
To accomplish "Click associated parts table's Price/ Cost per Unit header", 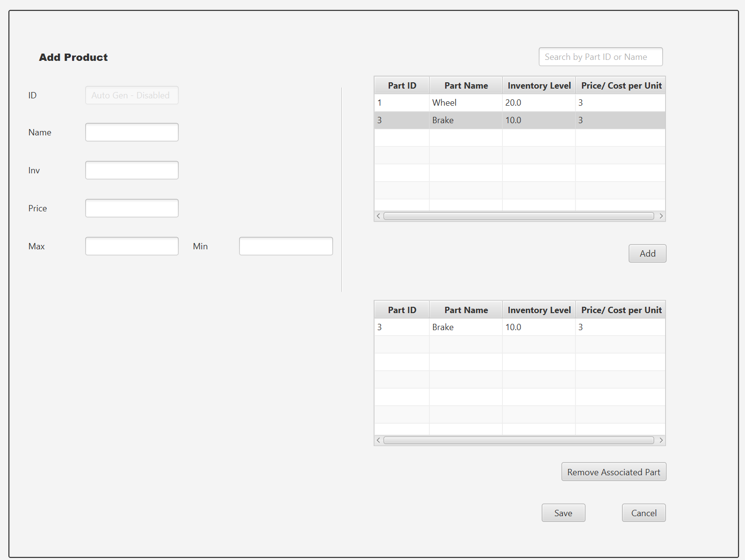I will pyautogui.click(x=621, y=310).
